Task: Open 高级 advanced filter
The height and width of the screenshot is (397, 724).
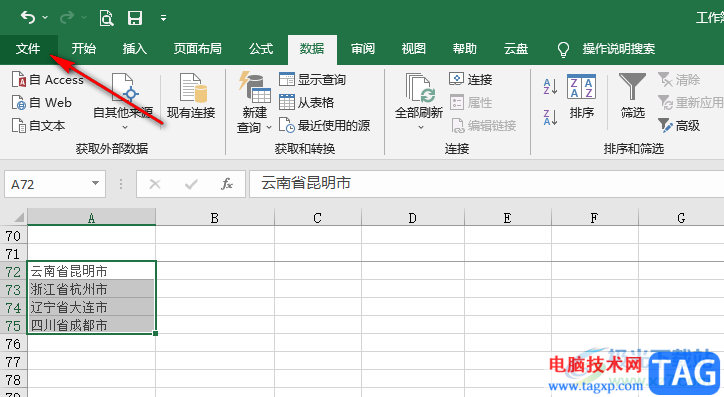Action: click(679, 126)
